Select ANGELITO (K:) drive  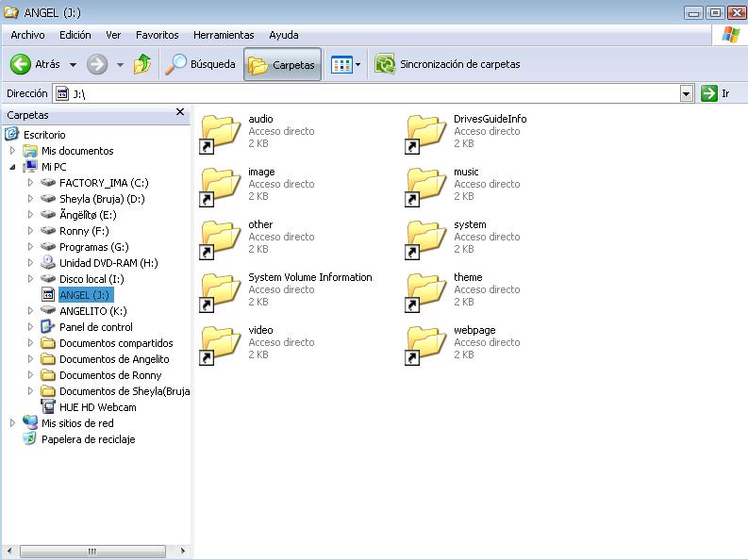[93, 311]
